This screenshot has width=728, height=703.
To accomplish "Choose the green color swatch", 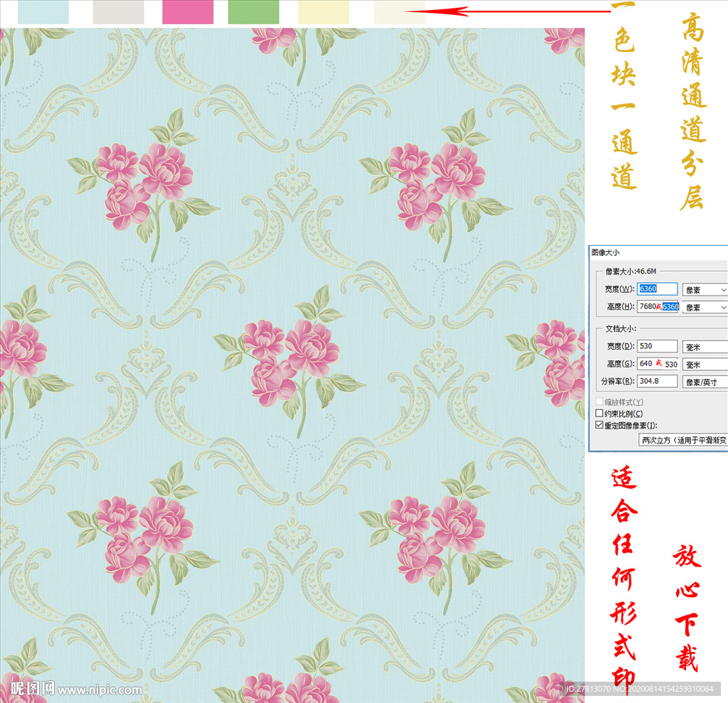I will pos(253,12).
